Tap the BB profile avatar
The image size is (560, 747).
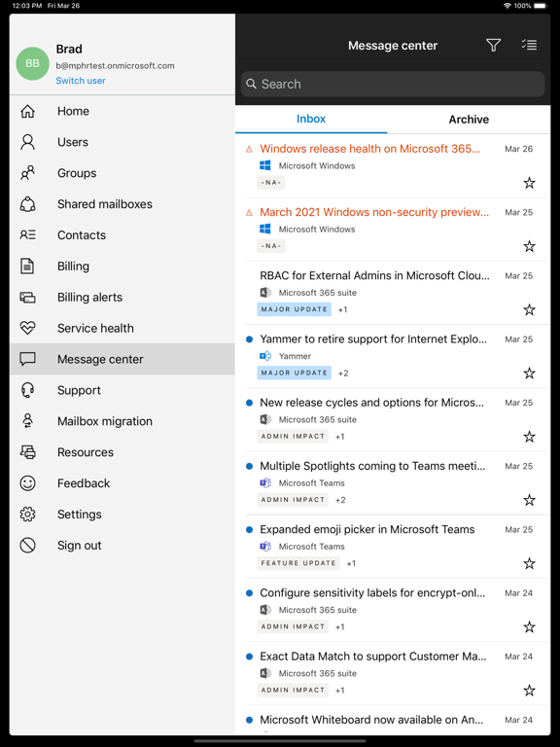click(x=32, y=63)
